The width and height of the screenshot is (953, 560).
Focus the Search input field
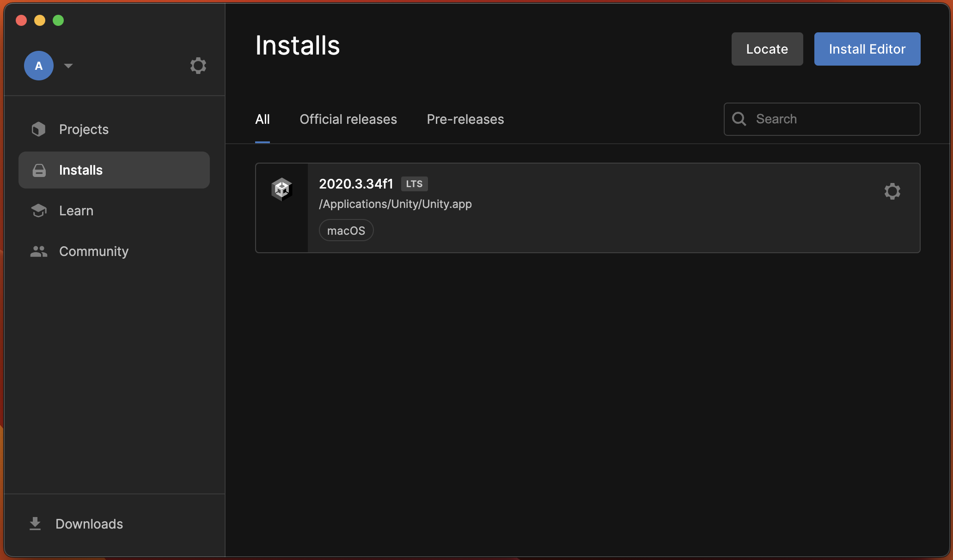(x=832, y=119)
